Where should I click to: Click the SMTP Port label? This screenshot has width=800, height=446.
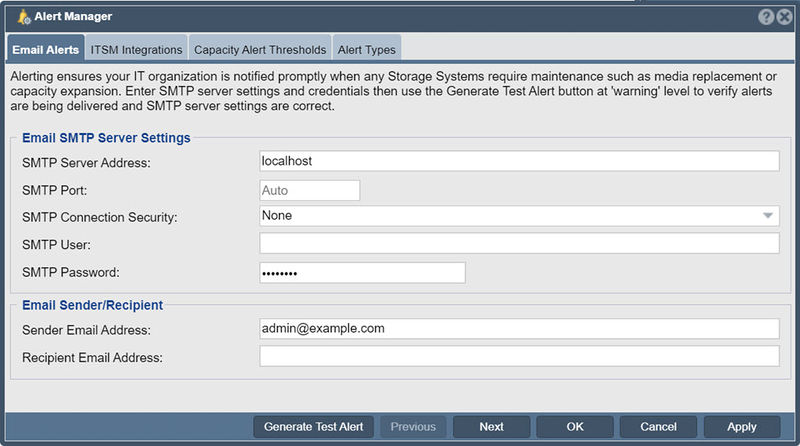click(55, 190)
